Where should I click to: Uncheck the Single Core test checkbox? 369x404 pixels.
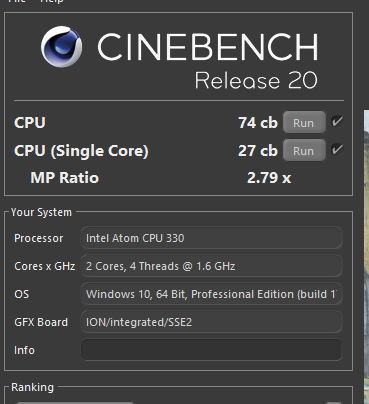(x=337, y=149)
